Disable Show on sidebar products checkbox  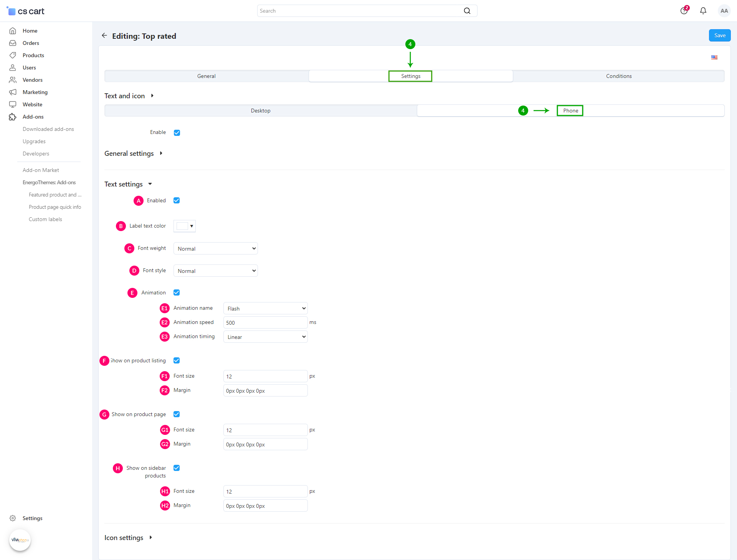177,468
